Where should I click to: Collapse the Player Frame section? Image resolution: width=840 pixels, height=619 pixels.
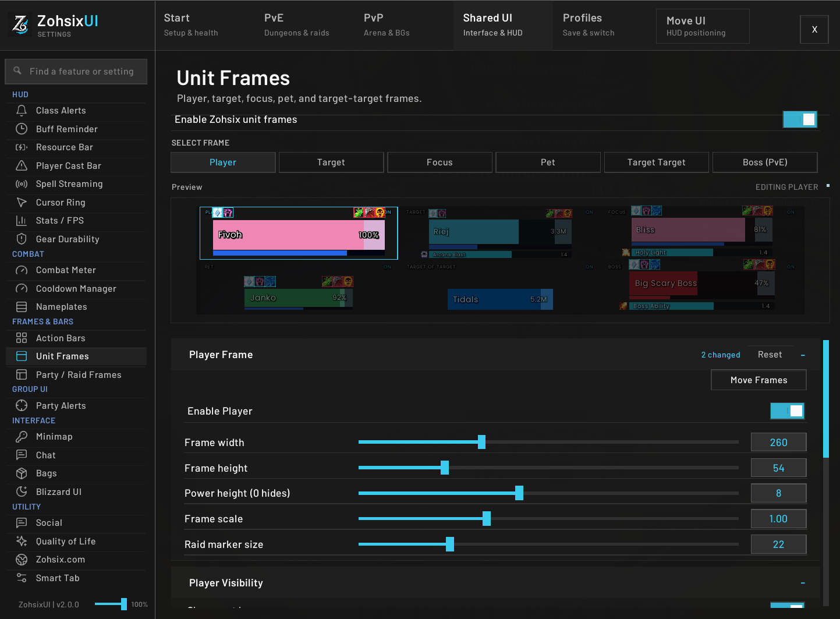pyautogui.click(x=803, y=355)
